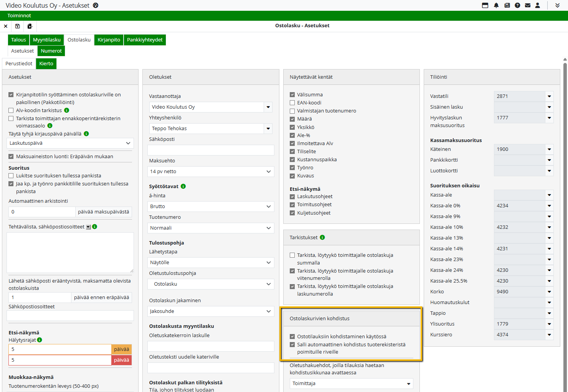Open the notifications bell icon

tap(496, 5)
